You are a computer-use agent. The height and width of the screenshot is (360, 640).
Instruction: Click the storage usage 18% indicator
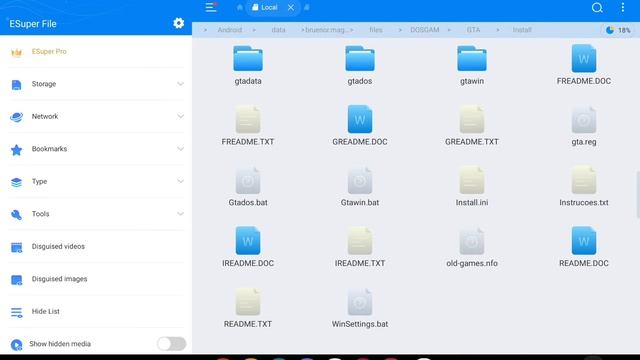click(618, 30)
